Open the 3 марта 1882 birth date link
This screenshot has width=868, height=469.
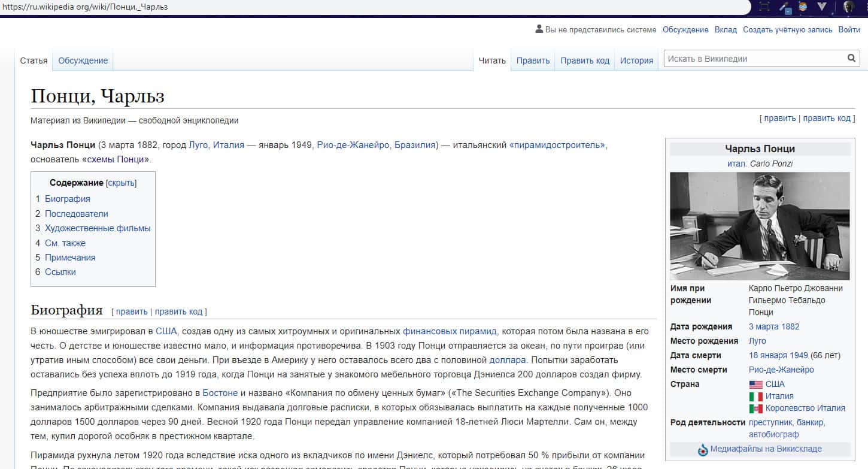click(774, 326)
